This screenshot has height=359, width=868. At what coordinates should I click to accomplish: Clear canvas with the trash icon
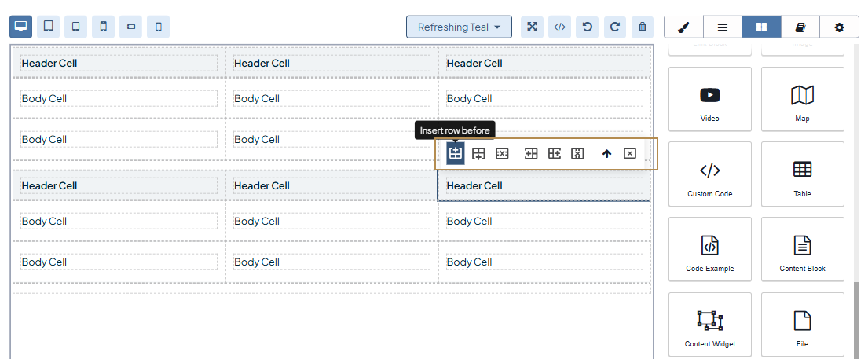point(643,27)
